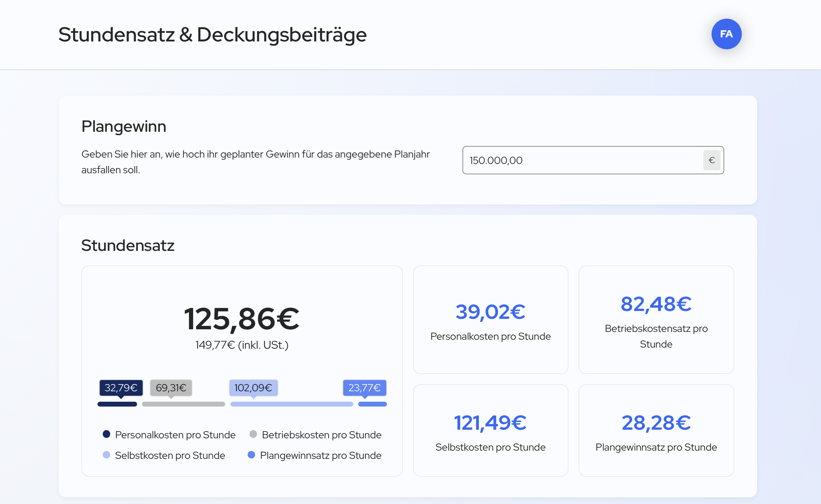The height and width of the screenshot is (504, 821).
Task: Click the Stundensatz & Deckungsbeiträge page title
Action: click(212, 35)
